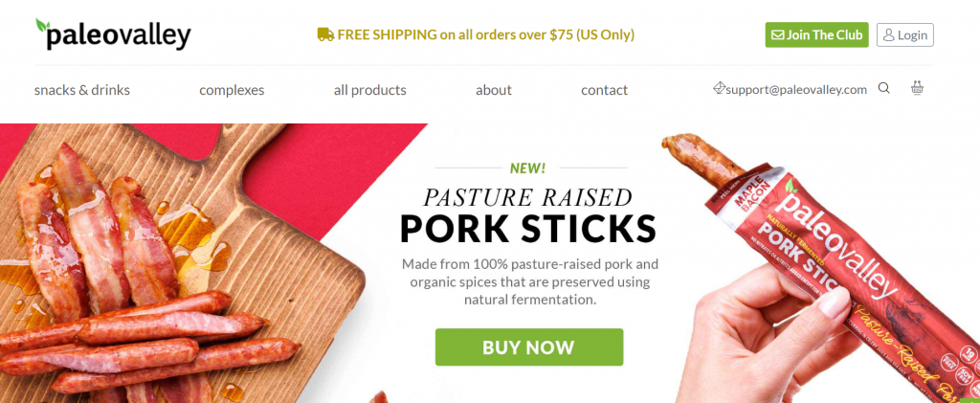The image size is (980, 403).
Task: Open the complexes menu
Action: (232, 90)
